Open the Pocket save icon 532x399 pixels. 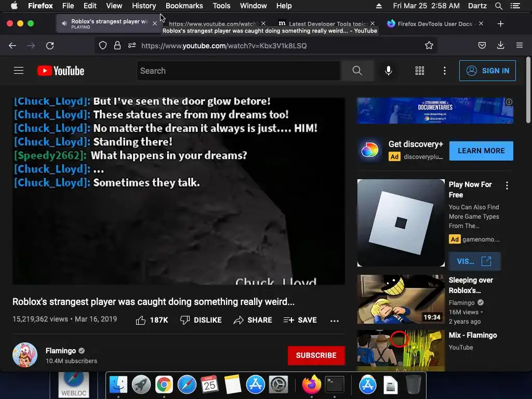coord(482,46)
